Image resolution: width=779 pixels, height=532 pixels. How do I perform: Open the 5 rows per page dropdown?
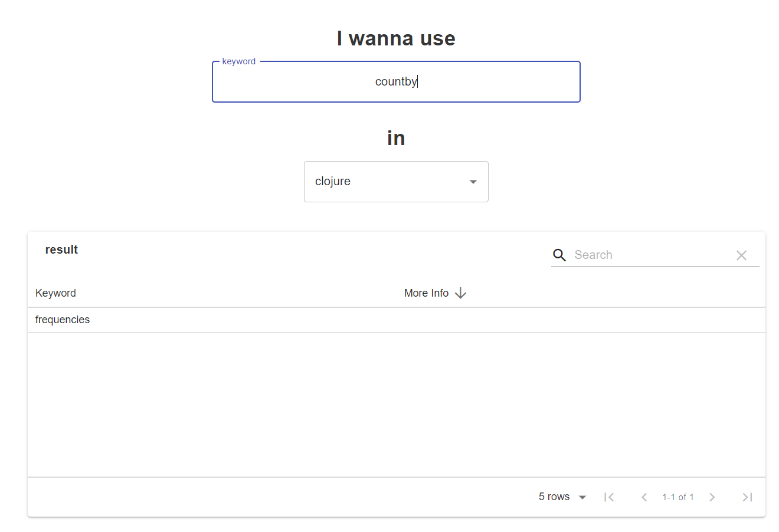(x=562, y=497)
